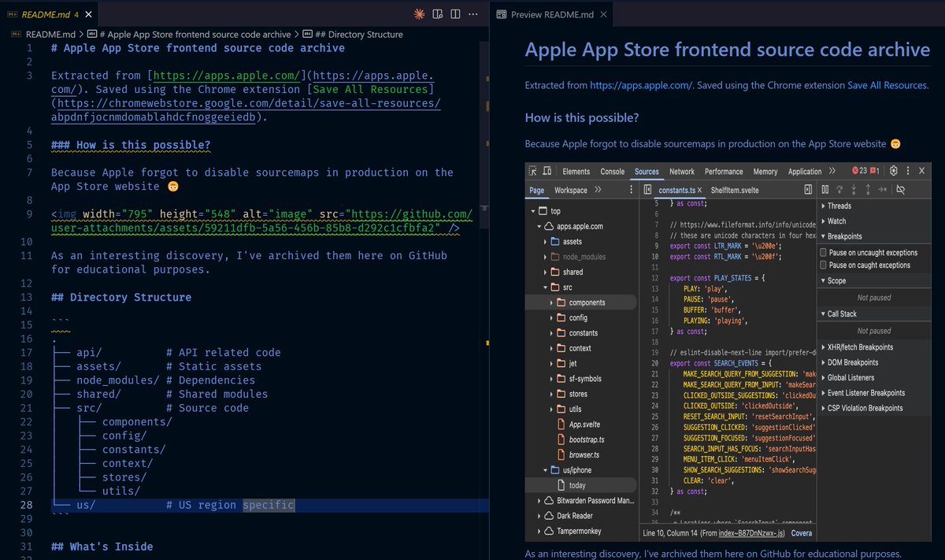Screen dimensions: 945x560
Task: Select the components folder in file tree
Action: coord(580,302)
